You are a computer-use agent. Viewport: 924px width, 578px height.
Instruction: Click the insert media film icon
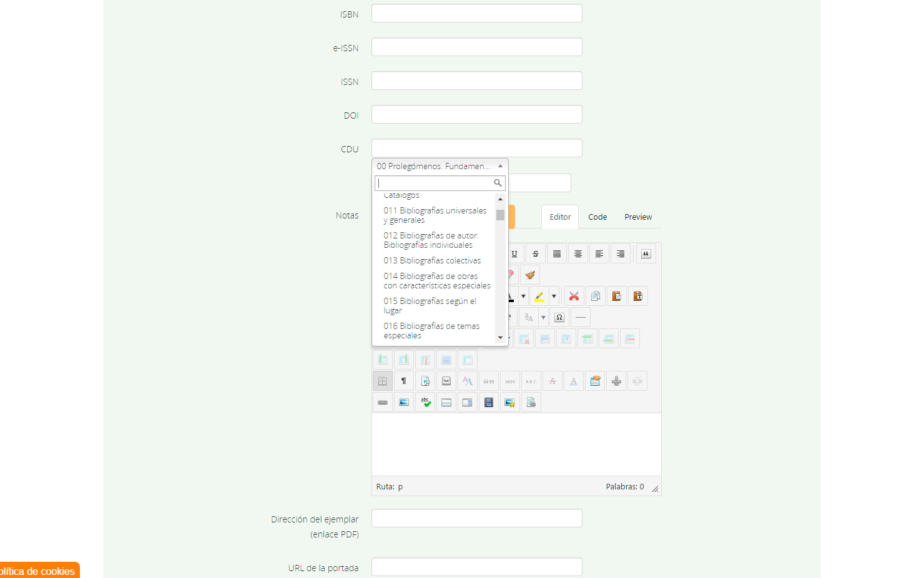coord(489,403)
